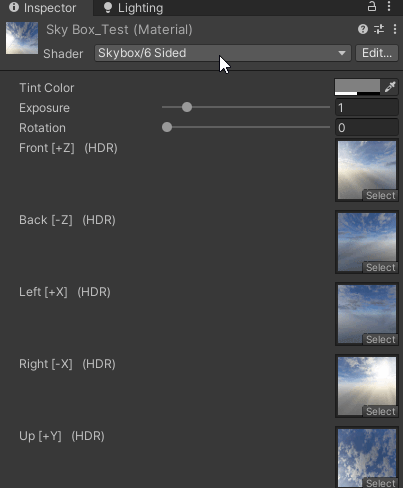Open the material presets slider icon
Viewport: 403px width, 488px height.
(379, 29)
